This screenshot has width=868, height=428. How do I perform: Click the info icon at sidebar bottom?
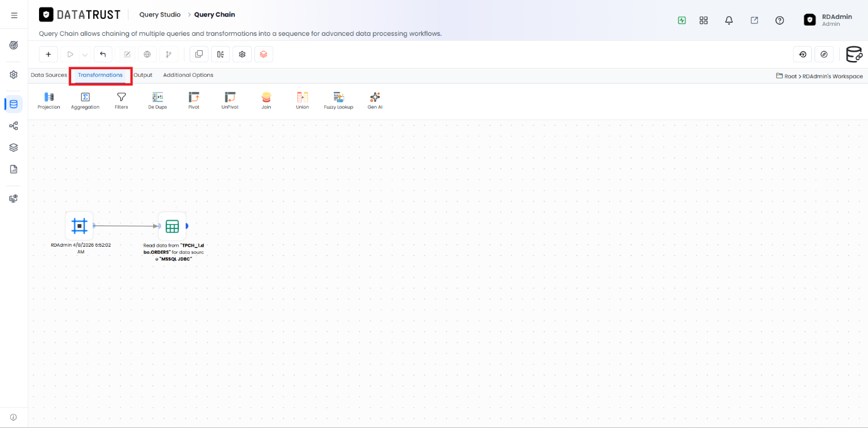13,417
